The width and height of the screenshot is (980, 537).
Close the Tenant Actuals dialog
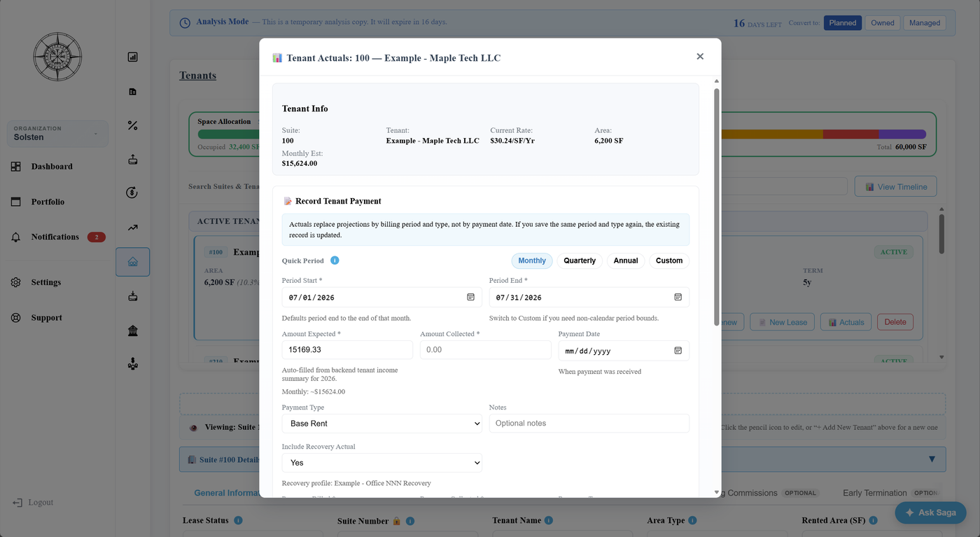point(700,57)
